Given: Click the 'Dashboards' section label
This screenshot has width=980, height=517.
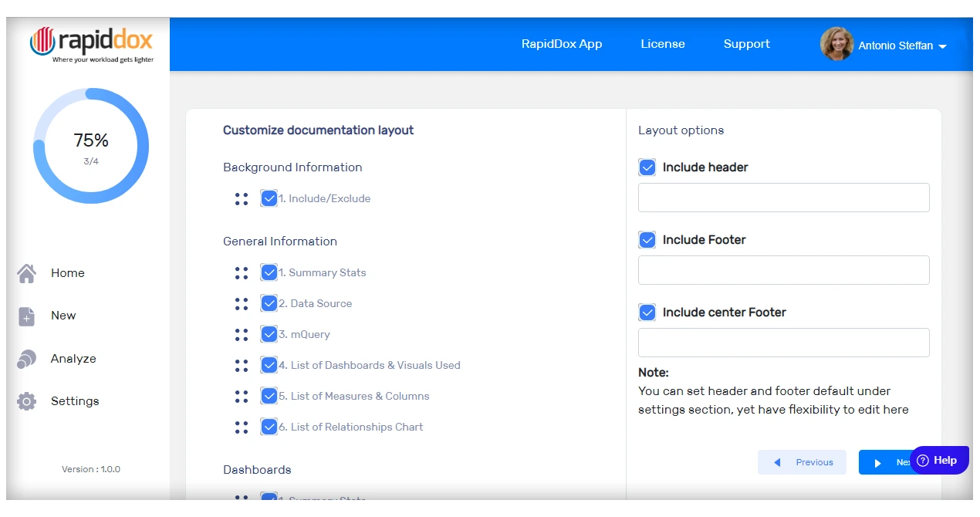Looking at the screenshot, I should pos(257,470).
